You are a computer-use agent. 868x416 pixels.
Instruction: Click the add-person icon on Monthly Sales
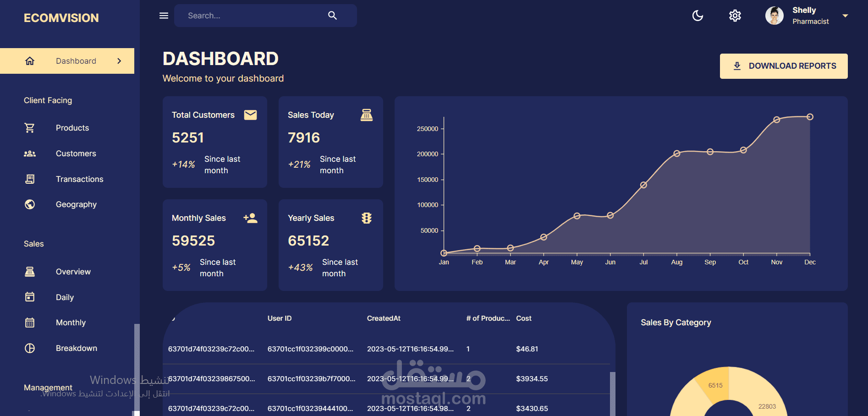click(251, 218)
